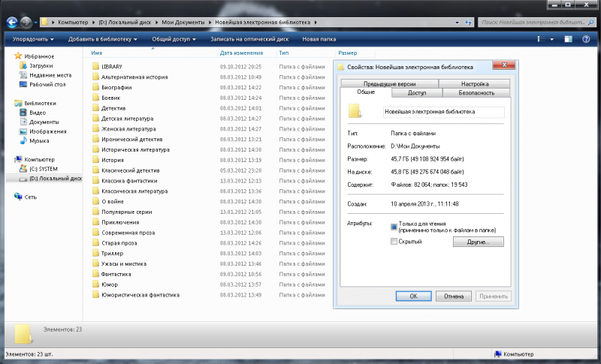Open the Изображения library

pyautogui.click(x=43, y=131)
